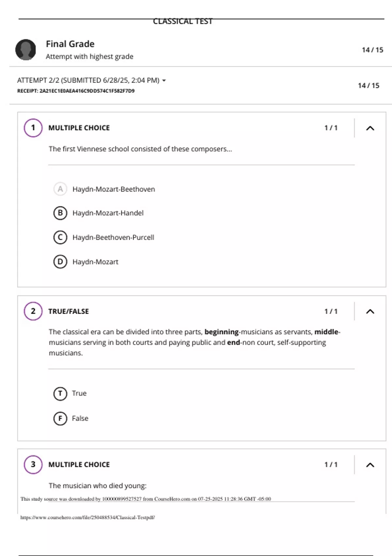Collapse question 1 with its chevron
Image resolution: width=392 pixels, height=556 pixels.
[x=370, y=128]
